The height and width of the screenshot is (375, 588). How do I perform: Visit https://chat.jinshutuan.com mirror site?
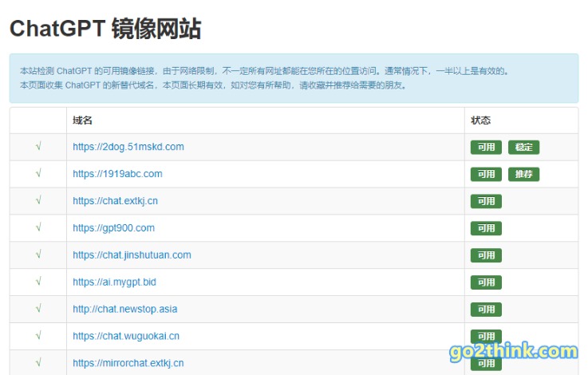click(132, 255)
